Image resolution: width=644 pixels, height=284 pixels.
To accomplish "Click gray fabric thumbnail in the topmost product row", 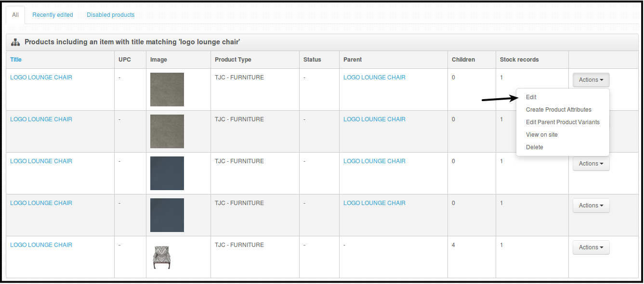I will pyautogui.click(x=167, y=90).
